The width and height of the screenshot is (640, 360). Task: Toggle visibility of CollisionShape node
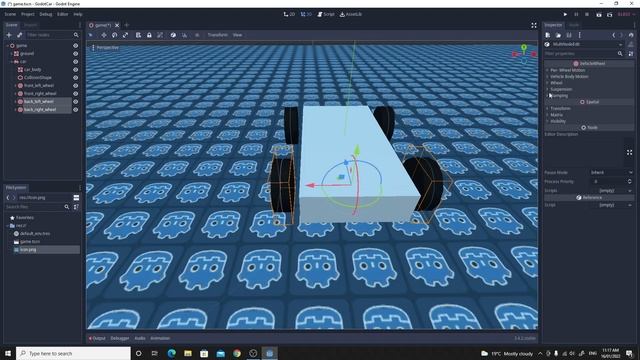point(76,78)
